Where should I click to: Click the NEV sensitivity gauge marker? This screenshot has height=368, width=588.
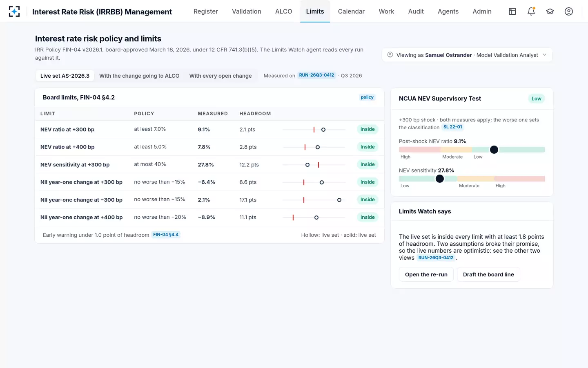tap(440, 179)
